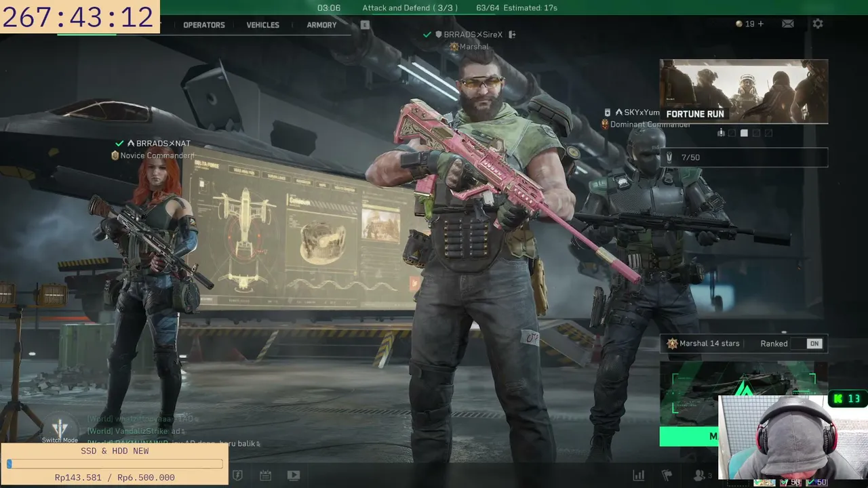This screenshot has height=488, width=868.
Task: Select the fifth banner page dot
Action: pos(768,133)
